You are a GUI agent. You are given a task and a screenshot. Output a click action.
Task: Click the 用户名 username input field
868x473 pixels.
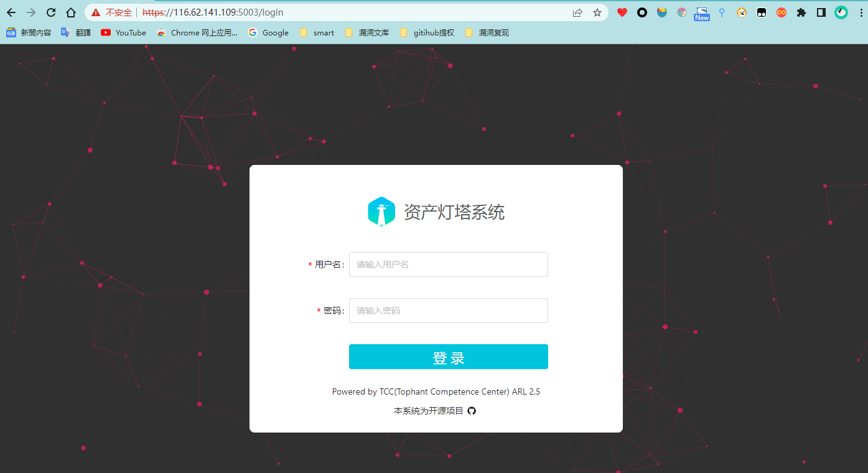[449, 265]
